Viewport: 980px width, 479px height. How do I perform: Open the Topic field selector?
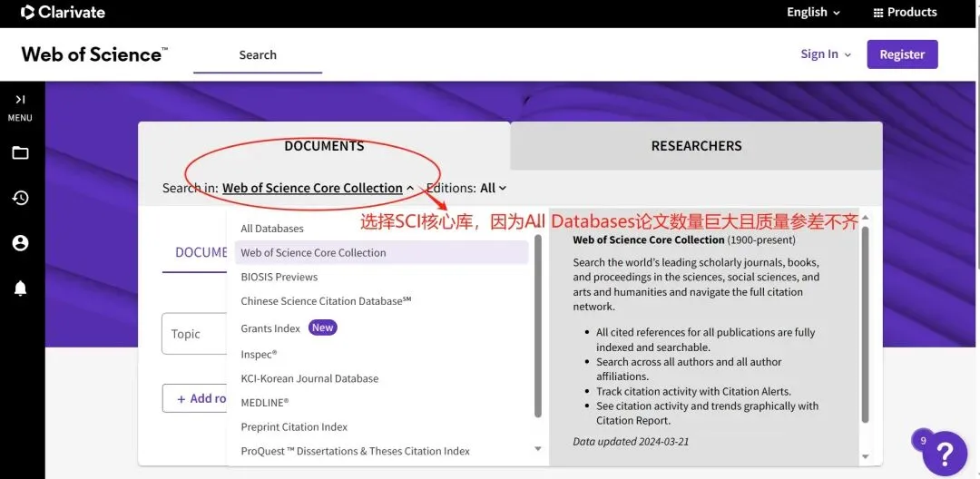[x=194, y=334]
